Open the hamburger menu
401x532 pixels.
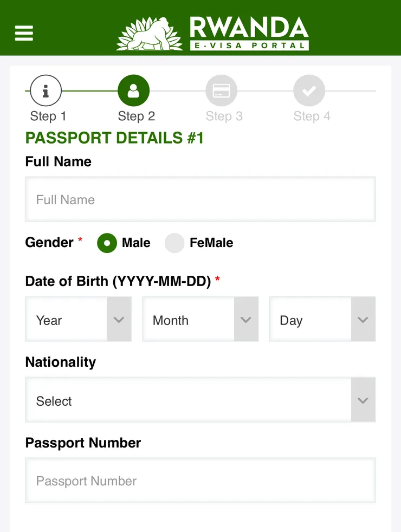point(24,33)
